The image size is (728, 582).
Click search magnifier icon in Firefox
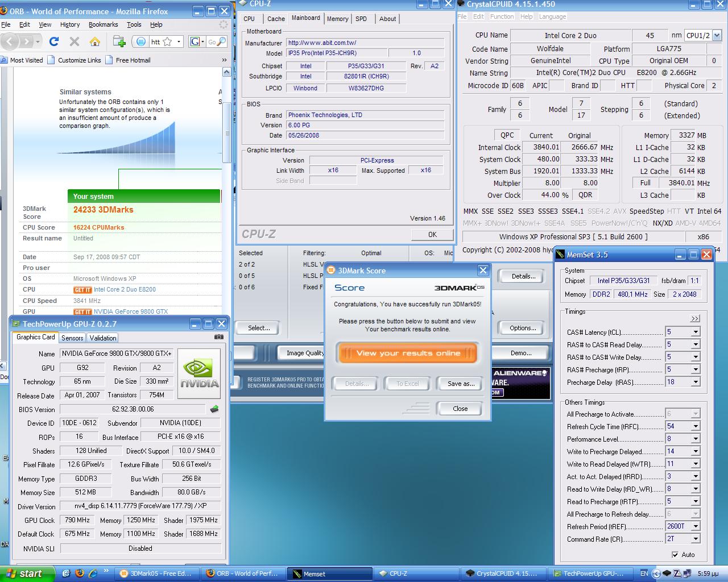pyautogui.click(x=222, y=41)
